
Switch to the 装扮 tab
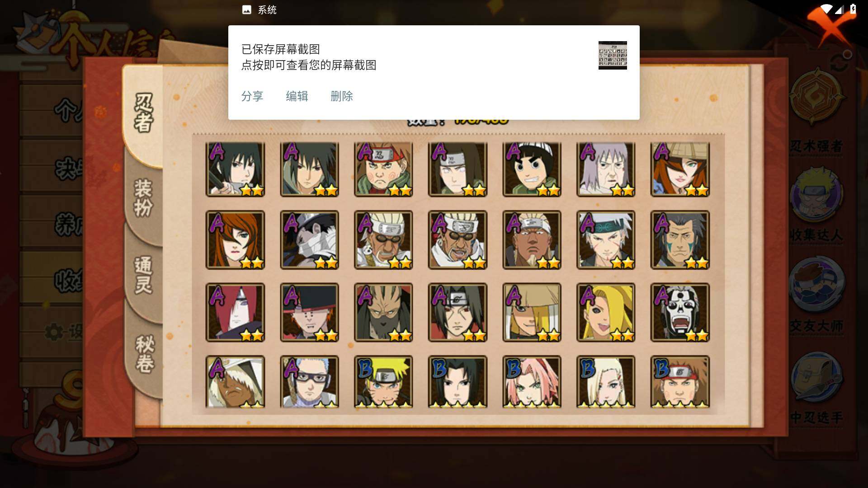pos(143,198)
